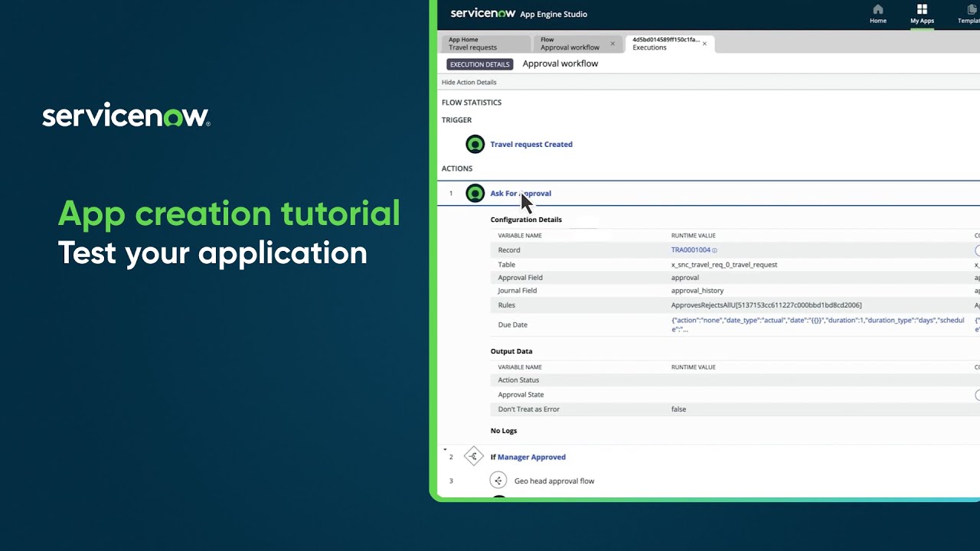Screen dimensions: 980x551
Task: Click the If Manager Approved decision diamond icon
Action: pos(473,456)
